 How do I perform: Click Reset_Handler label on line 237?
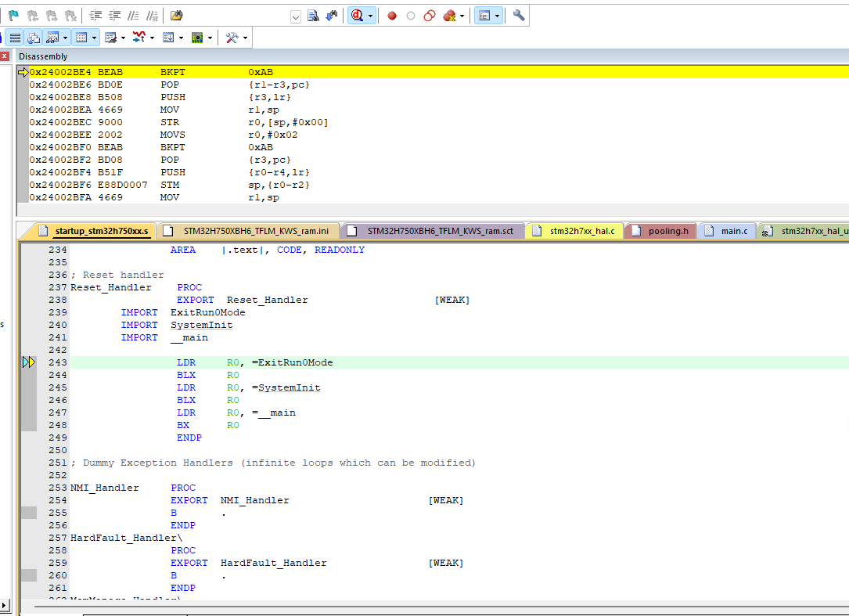point(111,287)
